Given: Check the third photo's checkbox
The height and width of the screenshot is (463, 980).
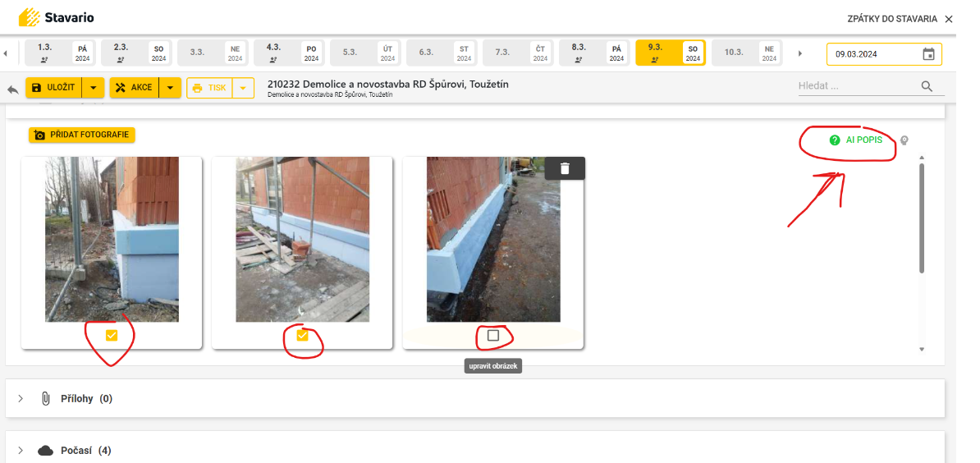Looking at the screenshot, I should (492, 335).
